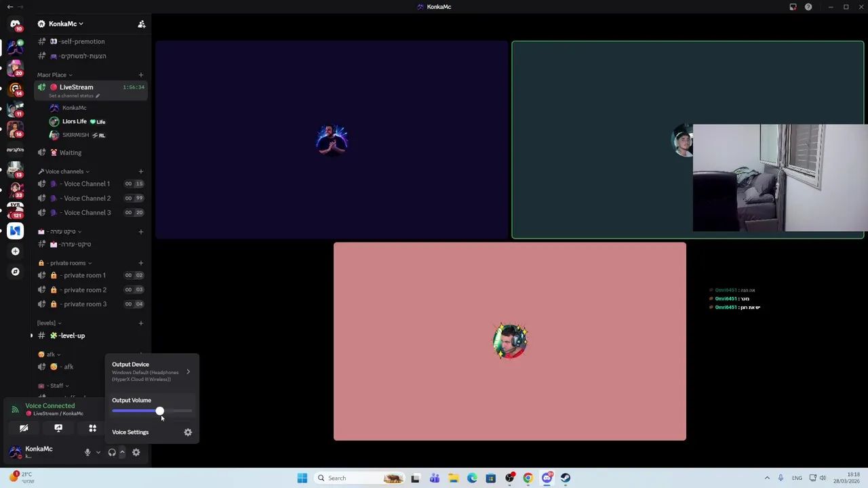Toggle headphones deafen
The height and width of the screenshot is (488, 868).
click(x=112, y=452)
